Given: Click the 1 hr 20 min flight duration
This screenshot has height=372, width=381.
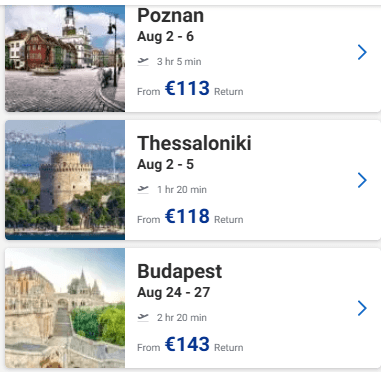Looking at the screenshot, I should pyautogui.click(x=182, y=190).
